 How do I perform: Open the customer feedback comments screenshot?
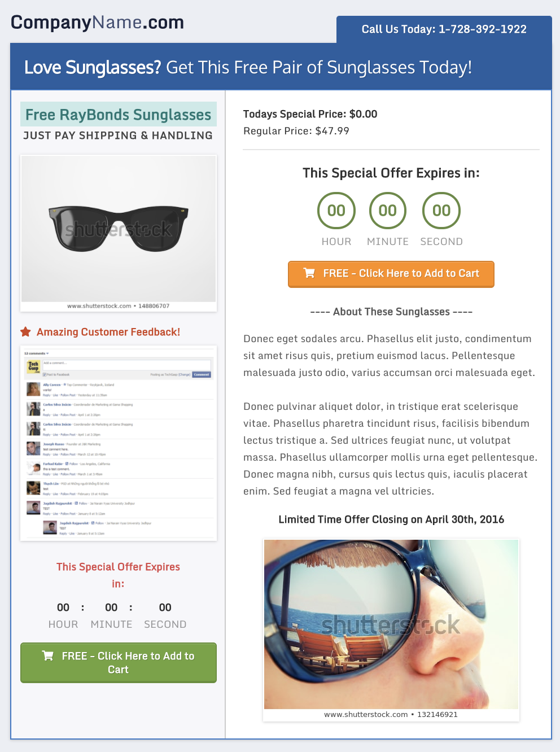[119, 443]
